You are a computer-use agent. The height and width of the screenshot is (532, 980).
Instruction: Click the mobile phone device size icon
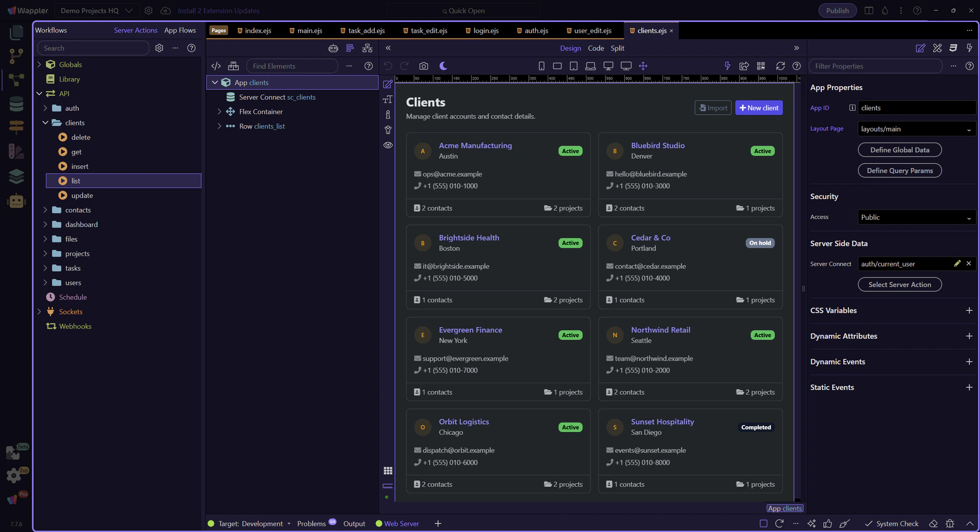[x=542, y=66]
